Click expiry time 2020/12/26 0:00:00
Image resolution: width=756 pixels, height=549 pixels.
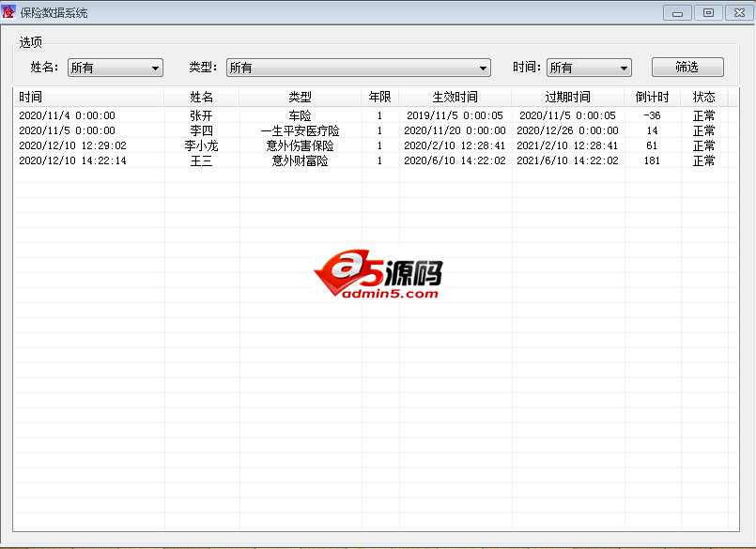(568, 130)
